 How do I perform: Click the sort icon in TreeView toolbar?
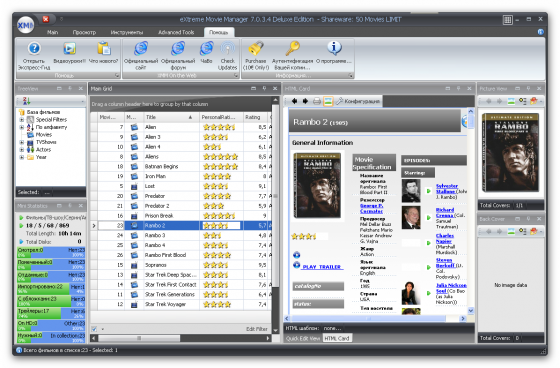click(x=27, y=101)
